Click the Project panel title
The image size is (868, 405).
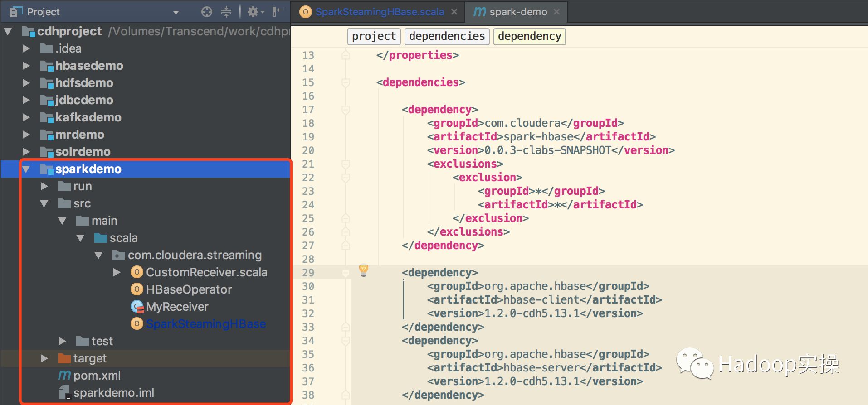(43, 12)
